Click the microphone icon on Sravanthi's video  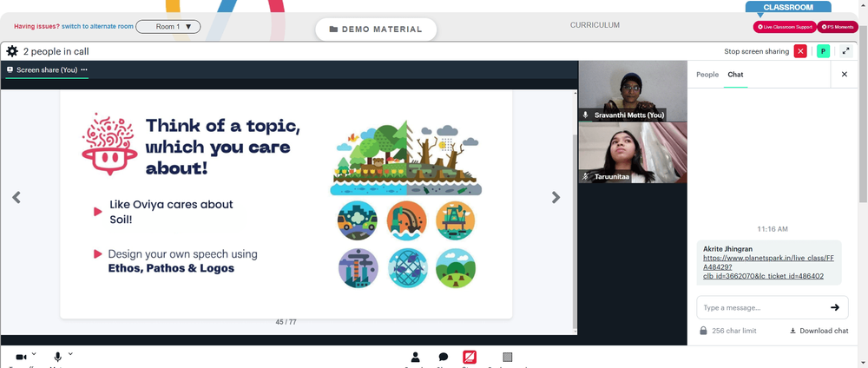(x=586, y=115)
